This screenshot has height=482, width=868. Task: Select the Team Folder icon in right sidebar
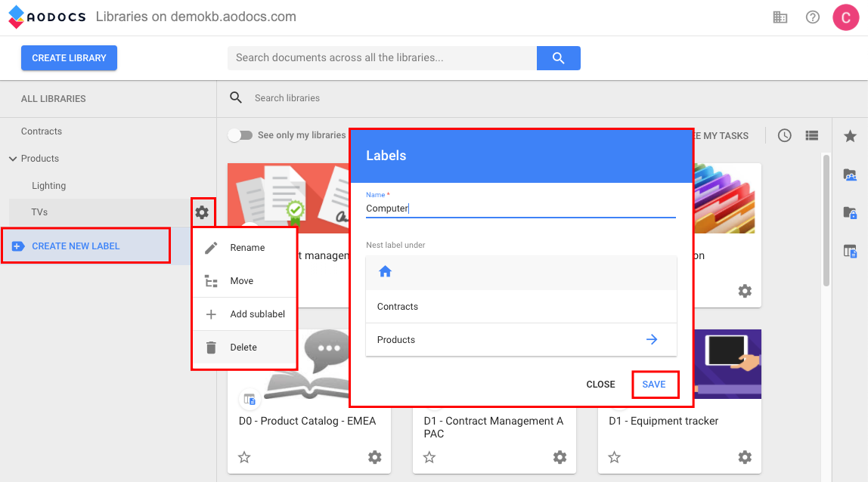coord(851,175)
